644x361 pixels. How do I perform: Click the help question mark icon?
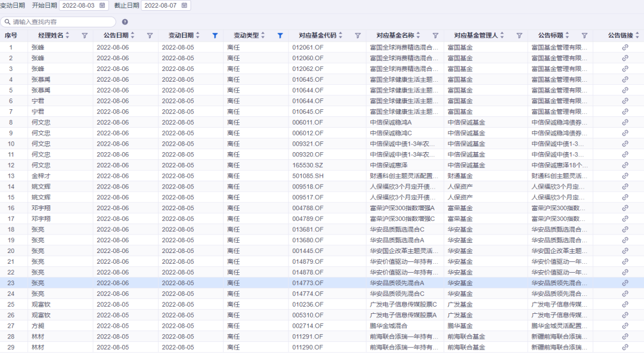(125, 22)
